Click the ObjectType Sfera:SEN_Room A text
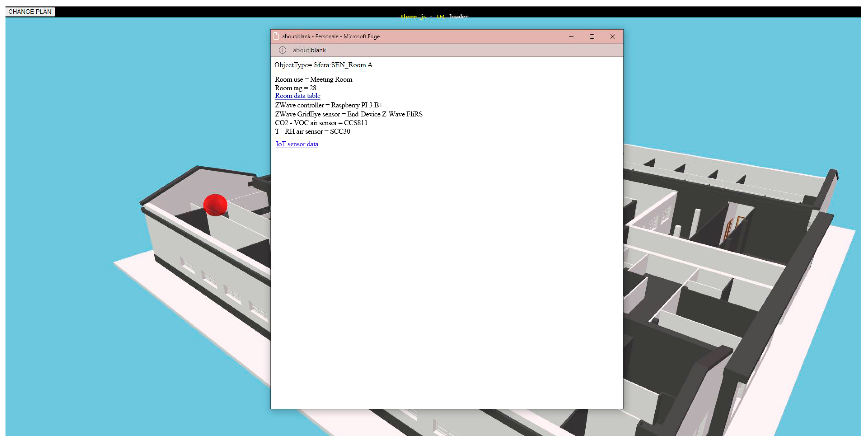Viewport: 868px width, 442px height. [x=323, y=65]
